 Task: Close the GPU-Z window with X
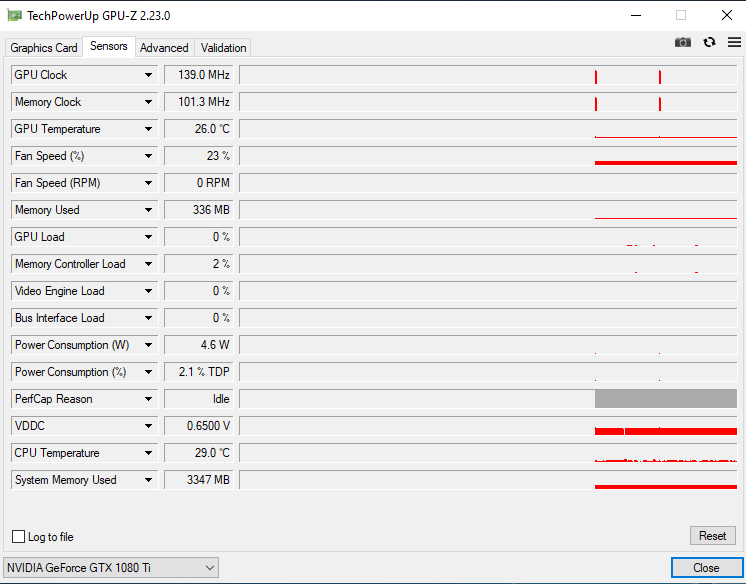coord(726,15)
